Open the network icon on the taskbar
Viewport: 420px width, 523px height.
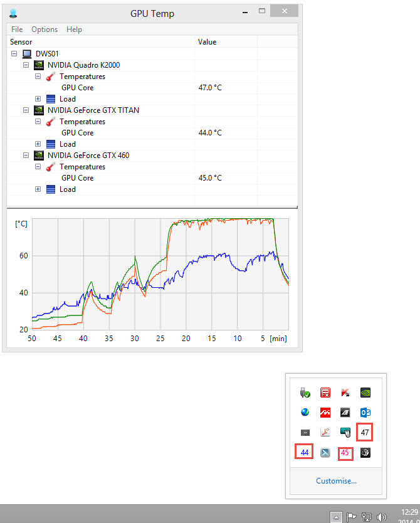coord(367,517)
